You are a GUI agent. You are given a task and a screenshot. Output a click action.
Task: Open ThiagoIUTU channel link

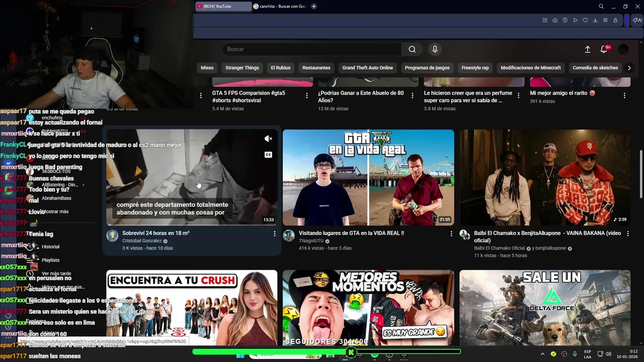pos(312,241)
